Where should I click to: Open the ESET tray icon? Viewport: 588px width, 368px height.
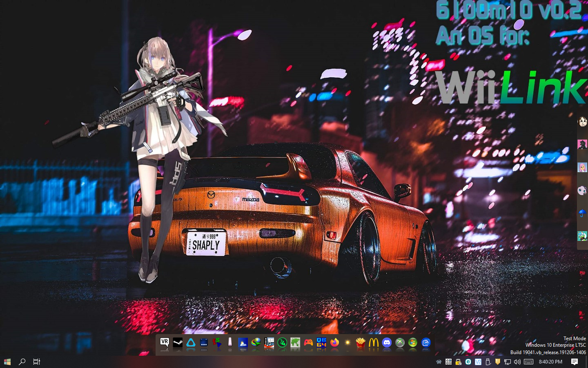point(468,362)
